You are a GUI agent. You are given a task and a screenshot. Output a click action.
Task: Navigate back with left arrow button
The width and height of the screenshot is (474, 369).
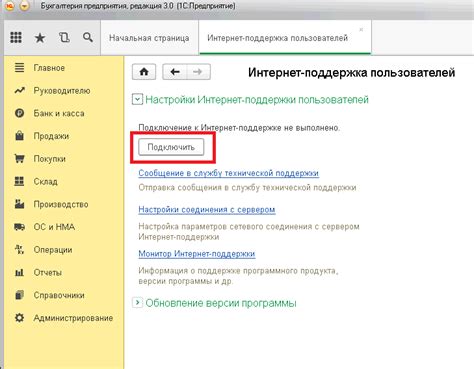point(175,72)
